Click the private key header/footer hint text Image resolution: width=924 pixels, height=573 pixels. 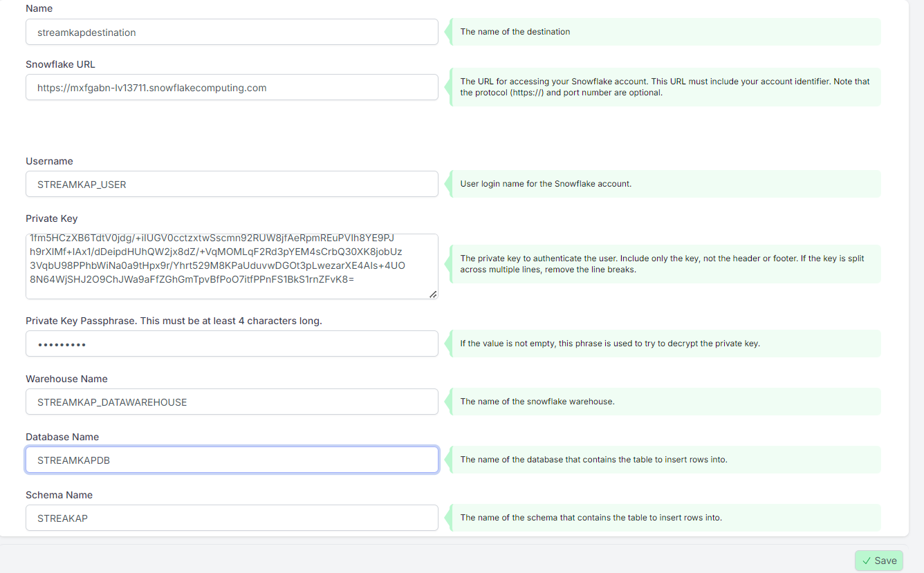663,264
